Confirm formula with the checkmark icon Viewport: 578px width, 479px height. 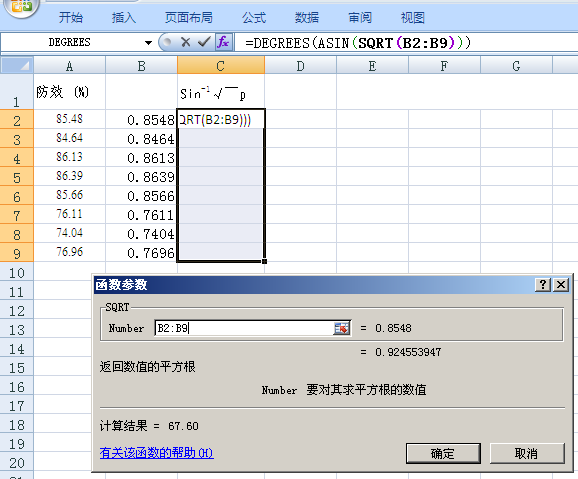click(204, 42)
